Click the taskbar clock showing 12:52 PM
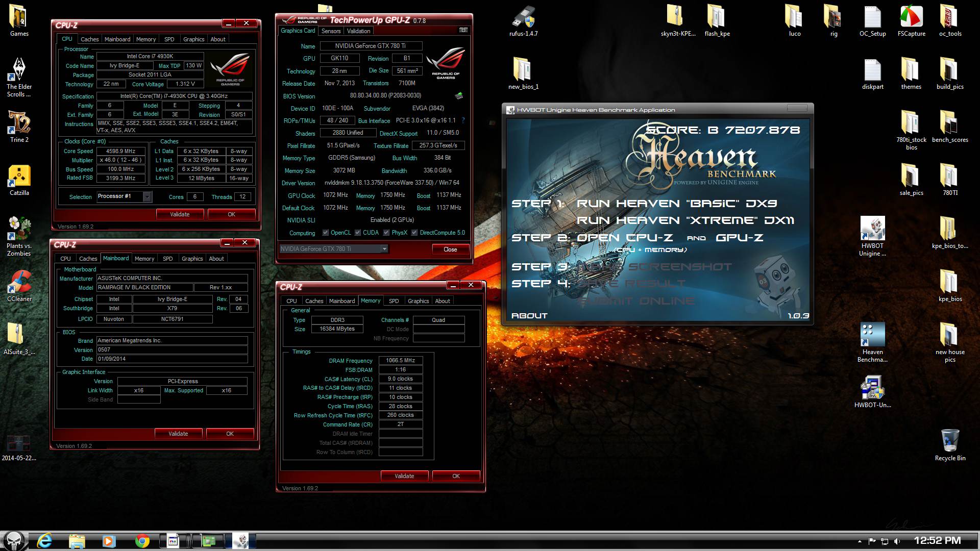 point(937,541)
